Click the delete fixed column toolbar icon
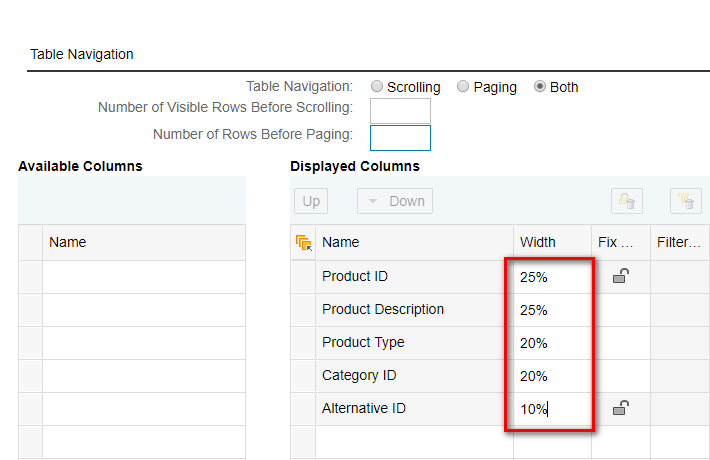The image size is (710, 460). 628,201
